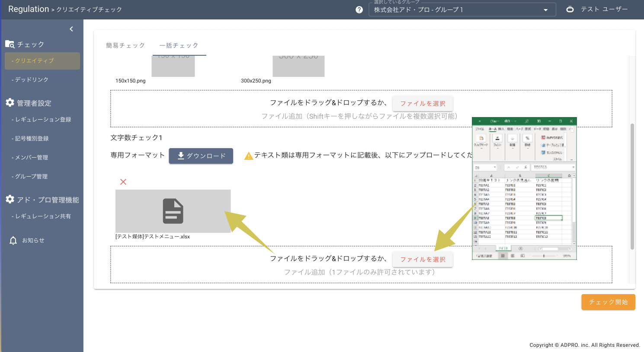Click the お知らせ bell icon
644x352 pixels.
click(x=13, y=241)
